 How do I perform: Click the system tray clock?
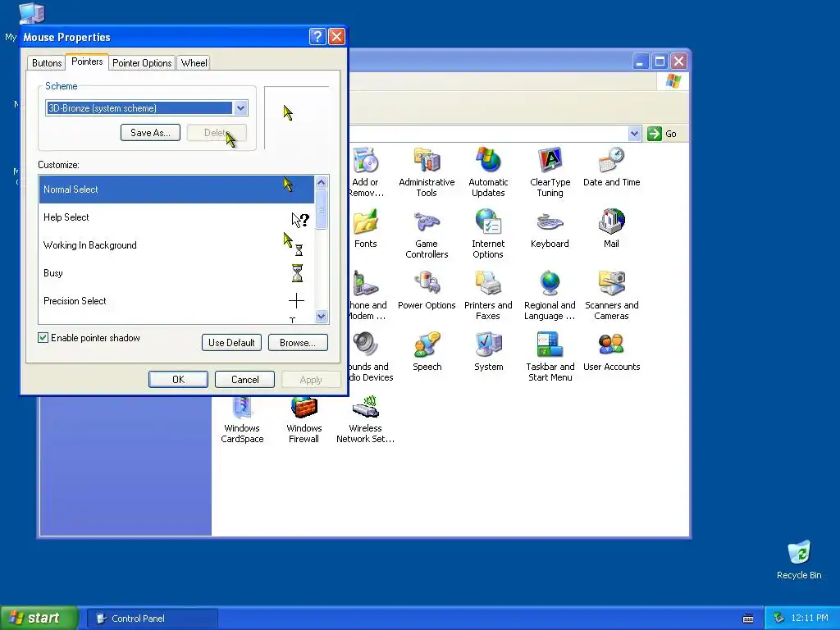810,619
